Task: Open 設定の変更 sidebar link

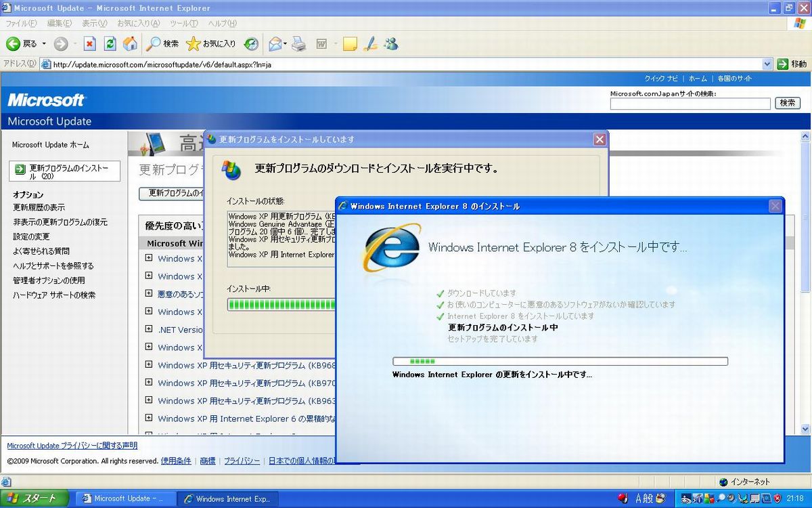Action: (31, 236)
